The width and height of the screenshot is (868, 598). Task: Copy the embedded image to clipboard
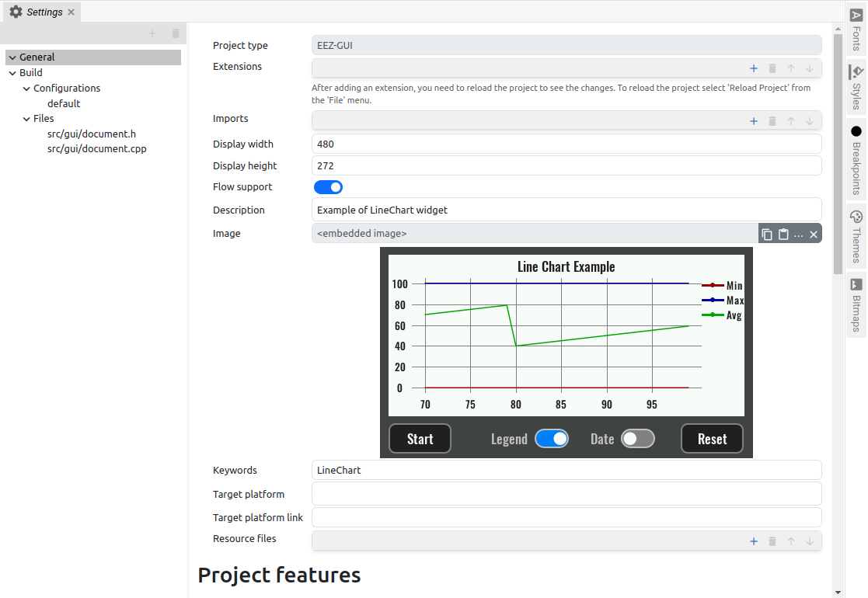click(767, 235)
